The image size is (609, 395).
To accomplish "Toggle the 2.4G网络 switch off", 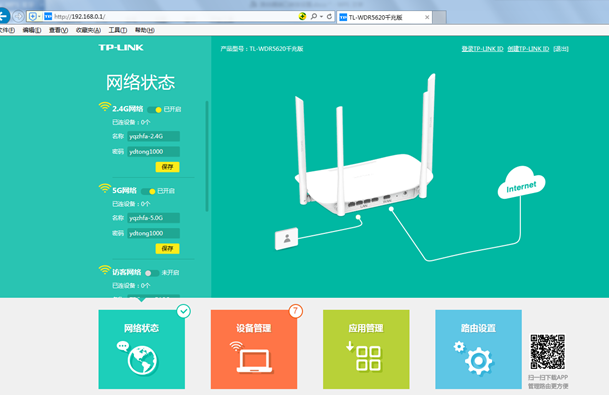I will tap(155, 110).
